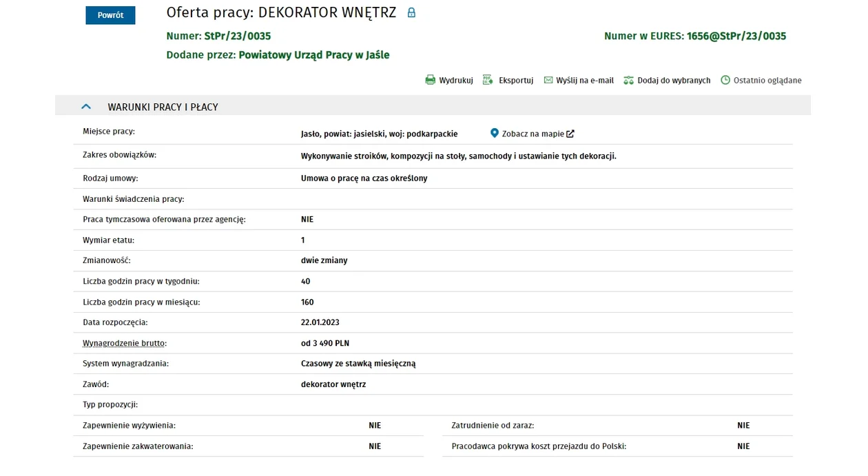868x476 pixels.
Task: Click Czasowy ze stawką miesięczną value
Action: click(358, 364)
